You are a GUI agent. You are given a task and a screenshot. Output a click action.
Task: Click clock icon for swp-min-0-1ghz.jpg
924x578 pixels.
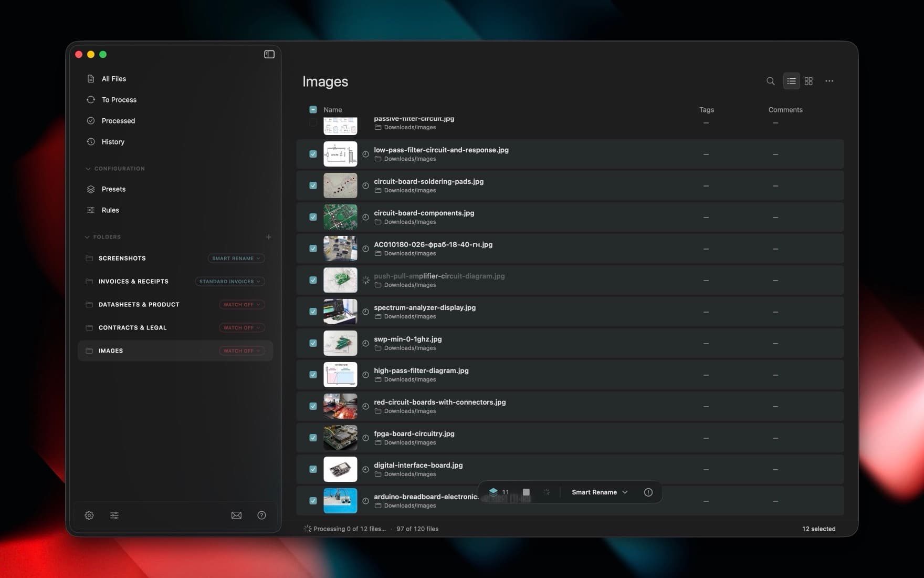pyautogui.click(x=366, y=343)
